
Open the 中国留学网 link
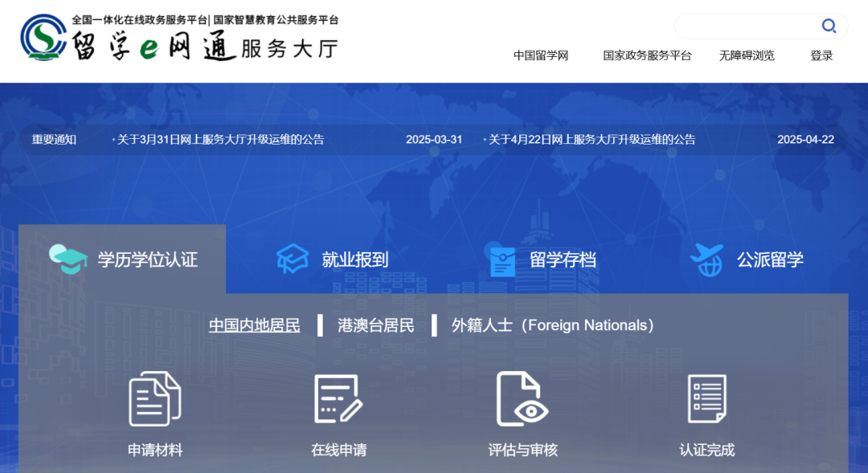tap(541, 55)
